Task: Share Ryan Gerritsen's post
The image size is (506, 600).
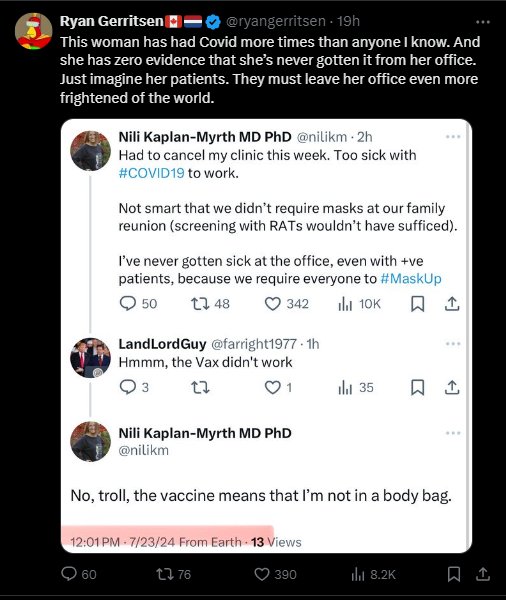Action: (x=483, y=574)
